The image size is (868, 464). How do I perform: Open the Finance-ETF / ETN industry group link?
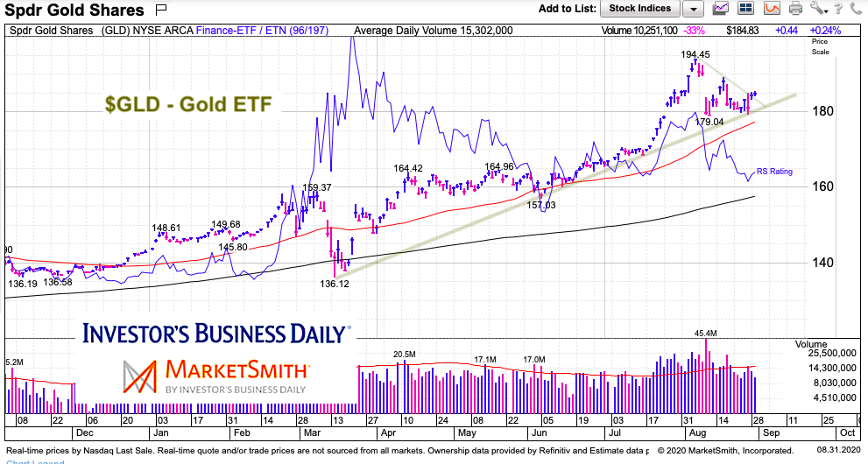coord(263,31)
